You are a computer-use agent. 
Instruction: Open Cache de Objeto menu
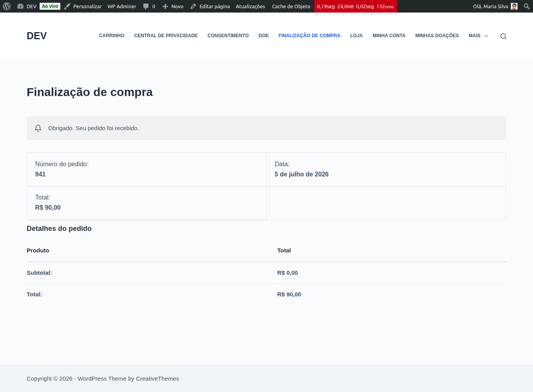point(291,6)
